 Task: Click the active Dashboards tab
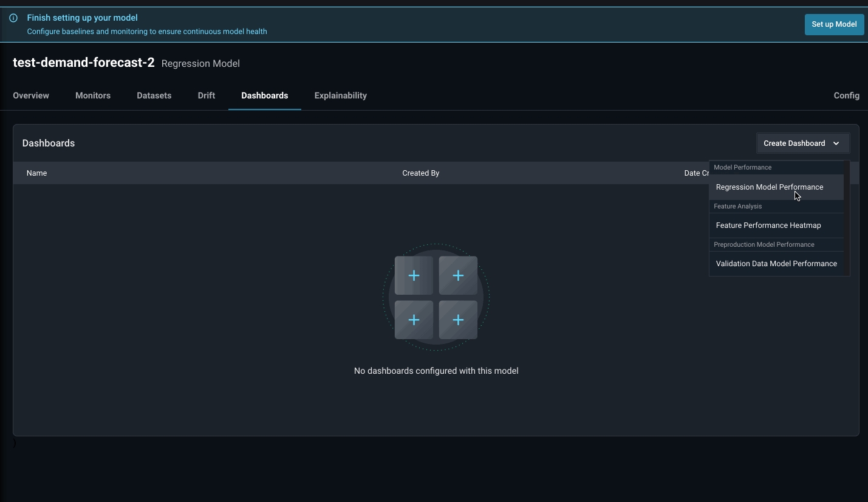[x=264, y=95]
